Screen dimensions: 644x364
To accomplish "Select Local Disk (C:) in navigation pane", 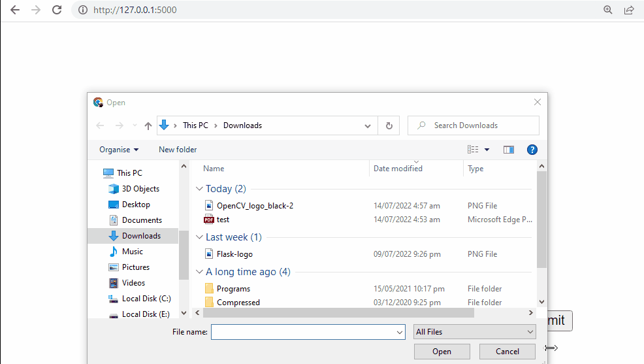I will 146,298.
